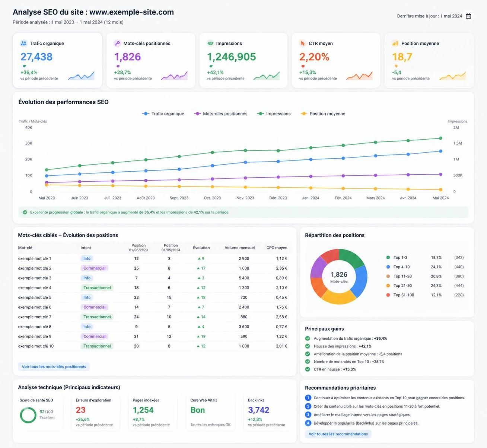Sort table by Volume mensuel column header
The image size is (487, 448).
pos(240,248)
